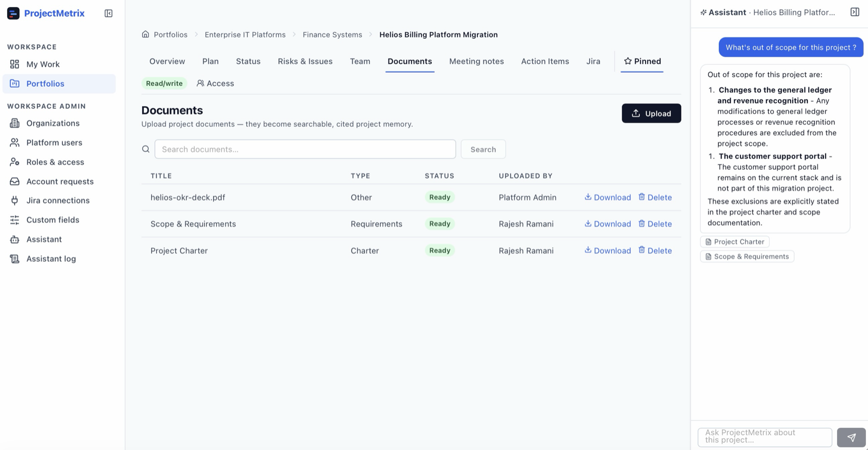The height and width of the screenshot is (450, 868).
Task: Open Access settings link
Action: [215, 83]
